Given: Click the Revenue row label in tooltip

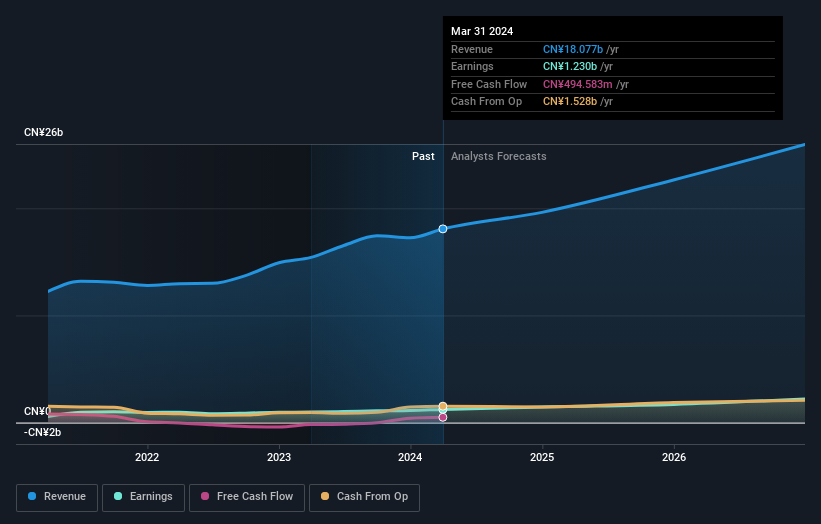Looking at the screenshot, I should [472, 49].
